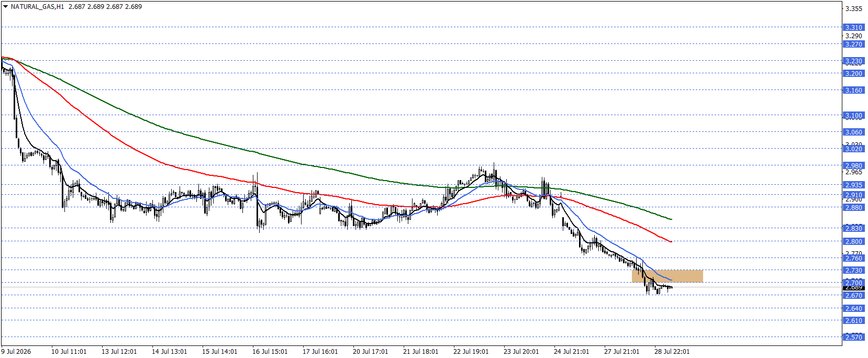Click the 2.800 price level label
The height and width of the screenshot is (358, 868).
click(x=853, y=241)
